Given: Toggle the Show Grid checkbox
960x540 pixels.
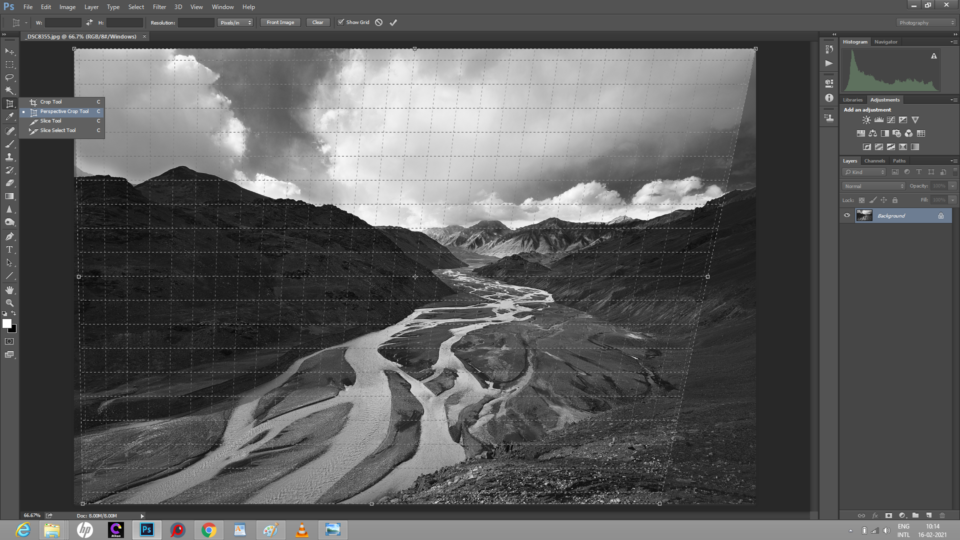Looking at the screenshot, I should point(341,22).
